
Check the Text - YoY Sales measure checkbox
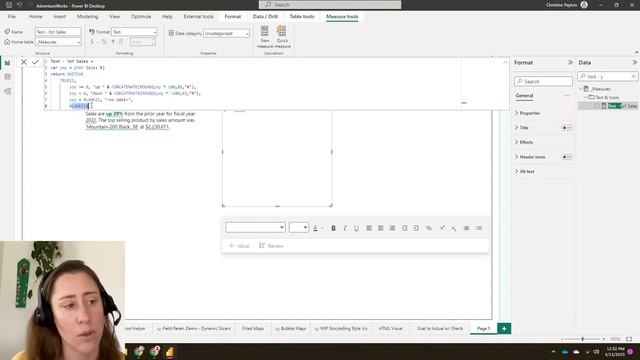597,106
